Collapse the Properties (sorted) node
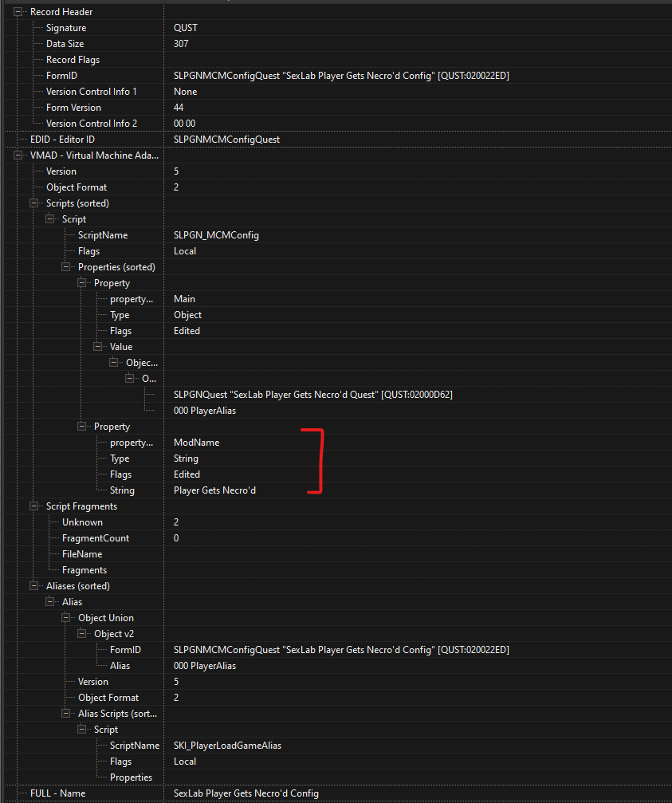Image resolution: width=672 pixels, height=803 pixels. (65, 267)
